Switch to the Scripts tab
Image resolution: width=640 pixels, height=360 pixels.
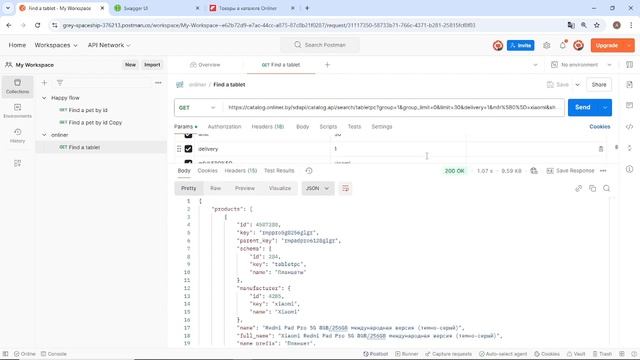(328, 127)
